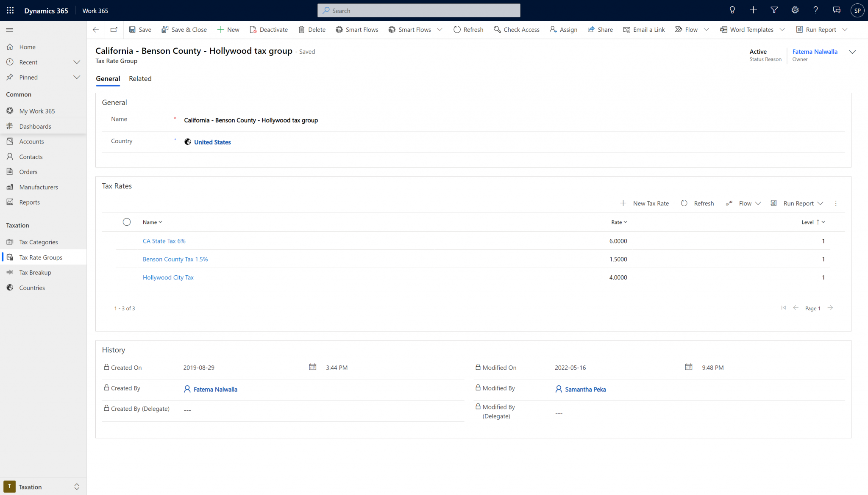The image size is (868, 495).
Task: Go back using the back arrow
Action: 96,30
